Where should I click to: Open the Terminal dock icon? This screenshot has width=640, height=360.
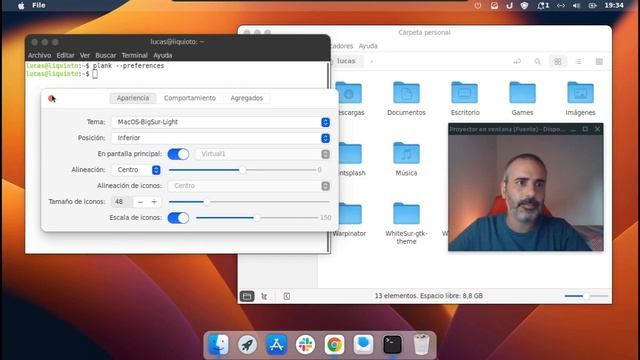[392, 345]
